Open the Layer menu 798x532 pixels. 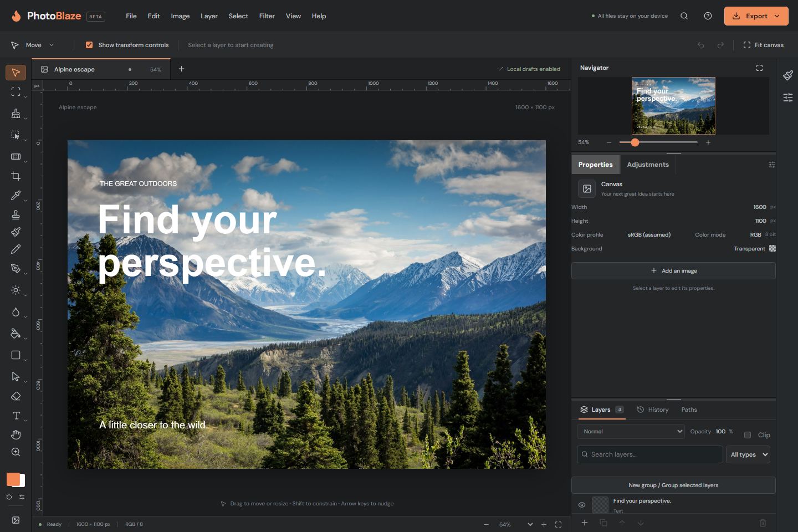pyautogui.click(x=209, y=16)
